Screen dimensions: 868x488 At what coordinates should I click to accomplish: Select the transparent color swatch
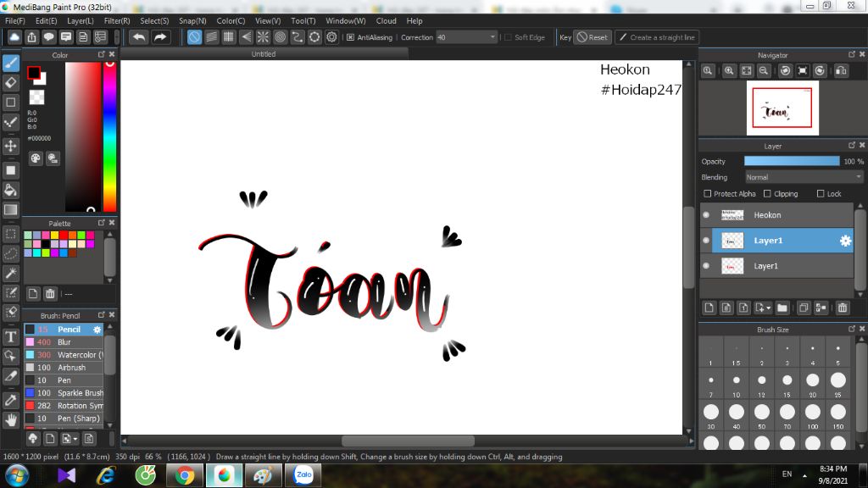[x=36, y=97]
